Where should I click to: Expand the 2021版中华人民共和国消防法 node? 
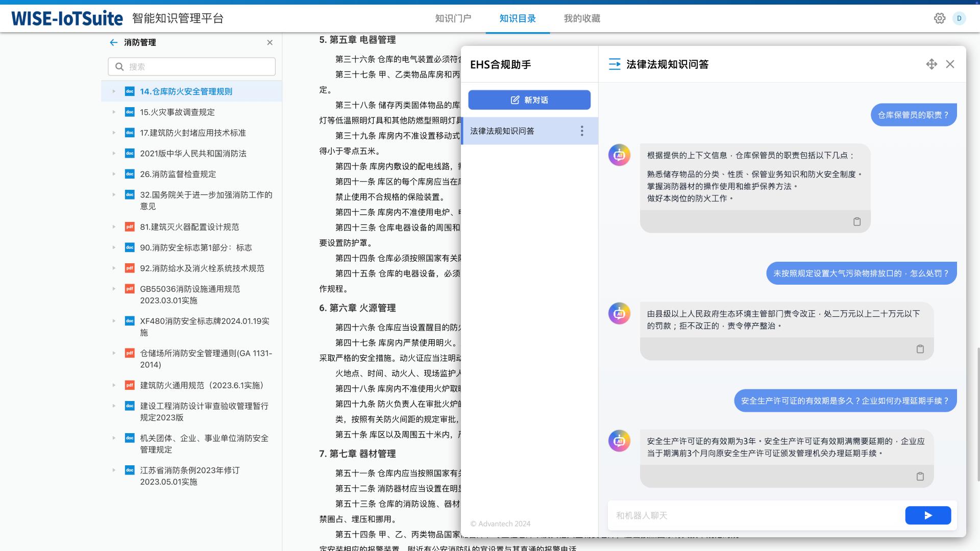point(114,154)
